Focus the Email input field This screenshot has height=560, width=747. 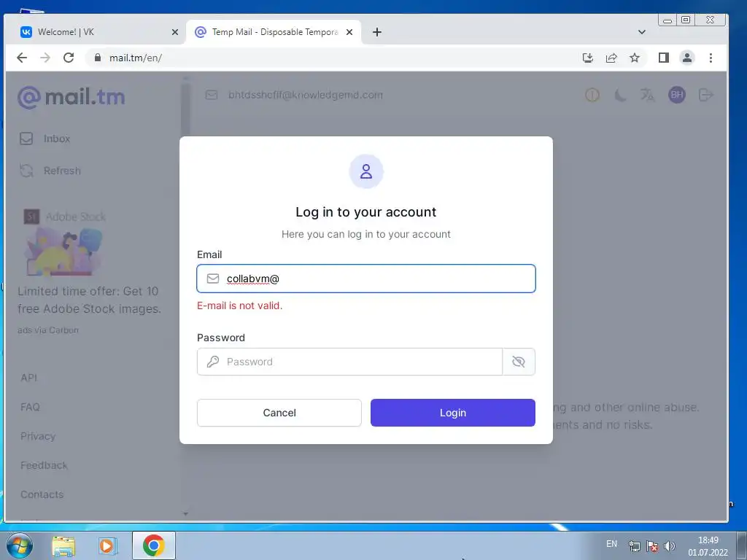pyautogui.click(x=366, y=279)
